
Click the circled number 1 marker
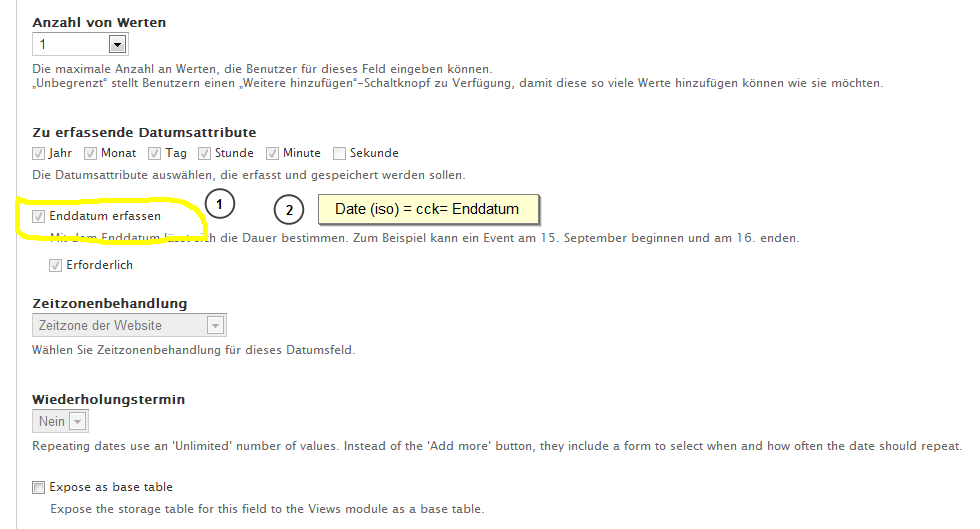click(x=219, y=204)
